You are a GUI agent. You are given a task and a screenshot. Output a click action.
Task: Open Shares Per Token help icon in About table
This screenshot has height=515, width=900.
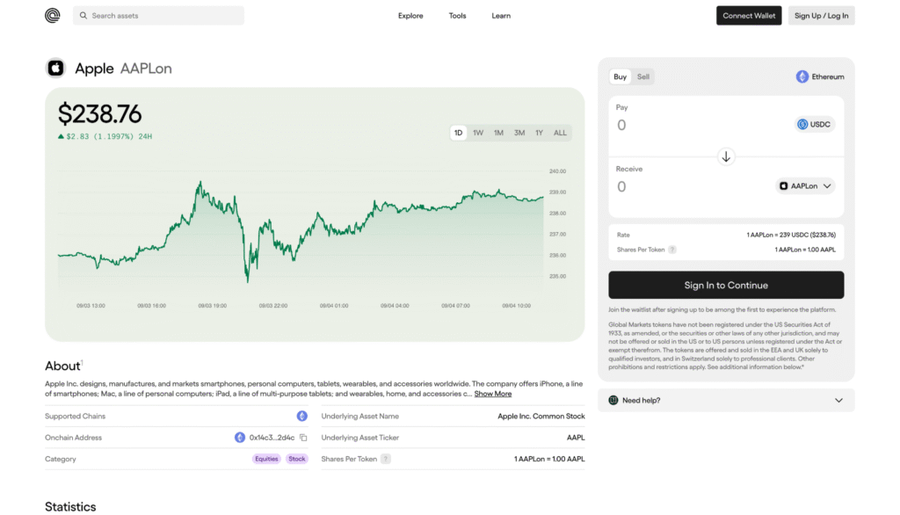[386, 459]
